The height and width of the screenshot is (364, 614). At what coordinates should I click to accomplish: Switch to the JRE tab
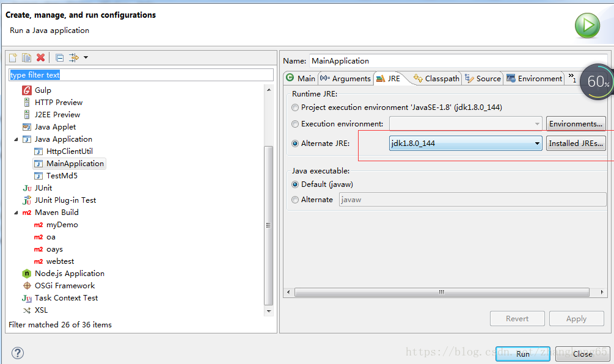pos(389,78)
